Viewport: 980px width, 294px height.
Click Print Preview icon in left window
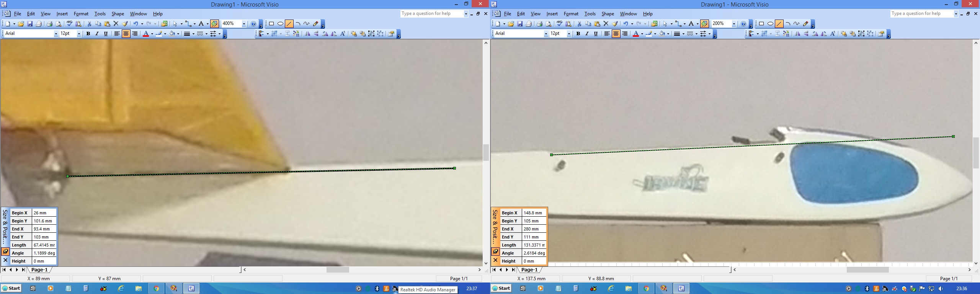pos(59,24)
